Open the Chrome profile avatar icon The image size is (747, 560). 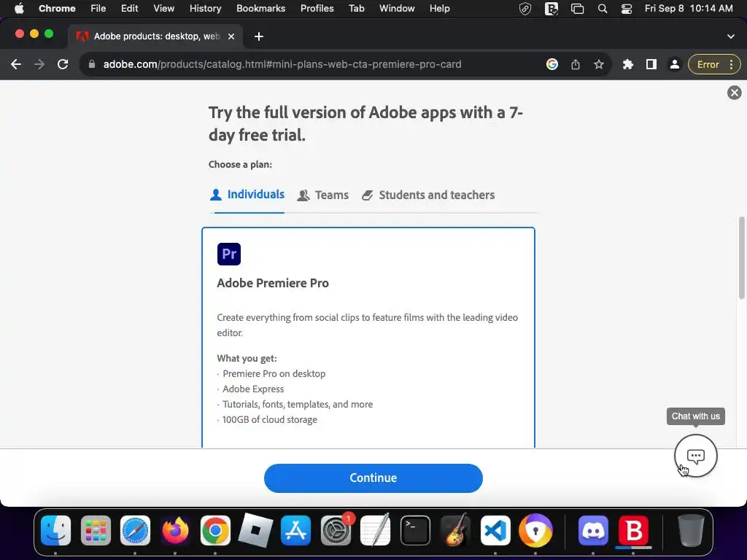pos(675,64)
